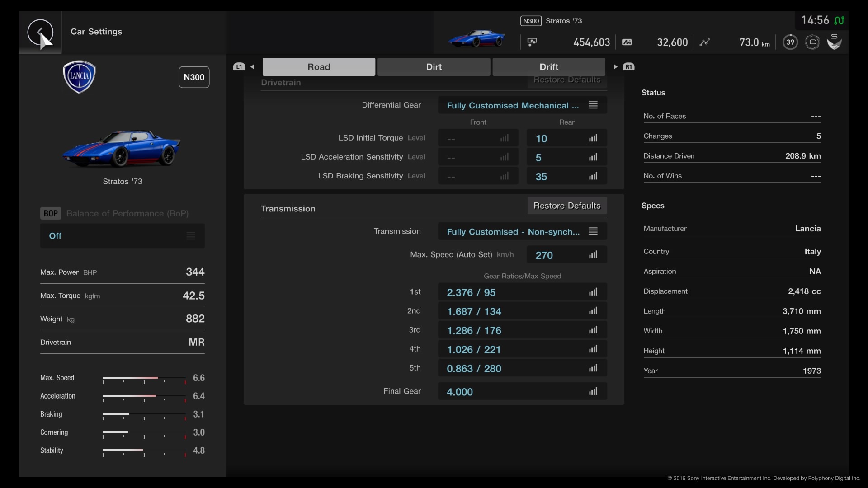
Task: Restore Defaults for the Transmission section
Action: click(567, 206)
